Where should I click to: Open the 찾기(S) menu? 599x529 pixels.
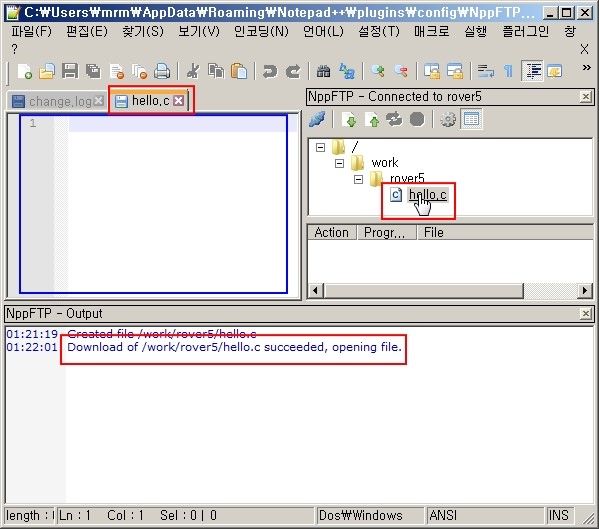[x=143, y=31]
